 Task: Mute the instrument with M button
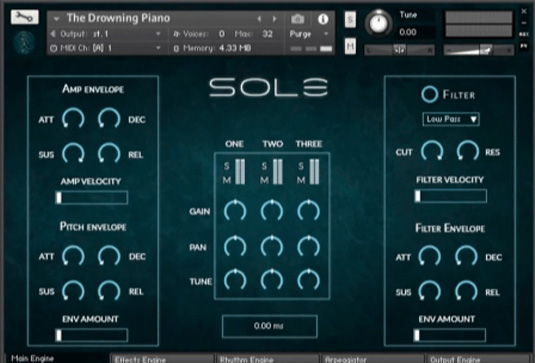tap(350, 46)
